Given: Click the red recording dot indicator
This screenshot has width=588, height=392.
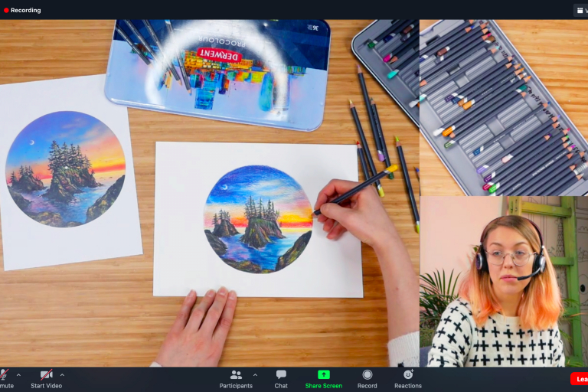Looking at the screenshot, I should [6, 10].
